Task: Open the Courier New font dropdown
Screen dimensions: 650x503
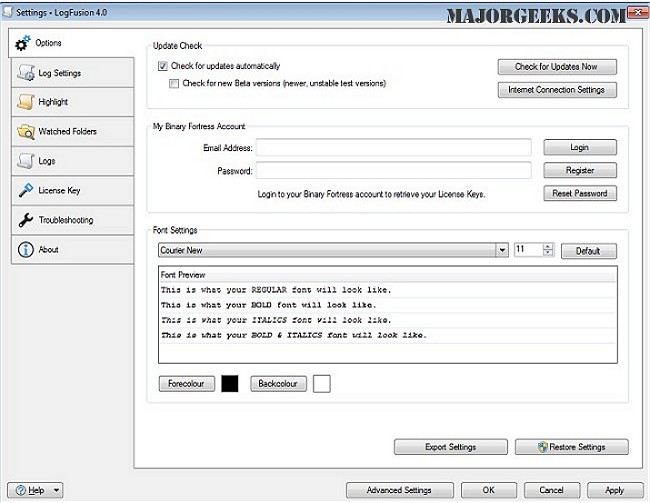Action: [x=502, y=250]
